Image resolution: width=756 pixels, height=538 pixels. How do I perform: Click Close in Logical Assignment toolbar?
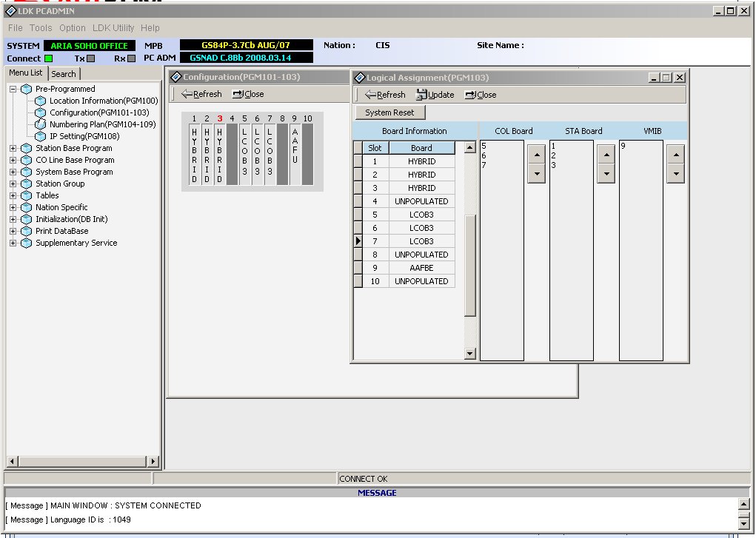pos(481,95)
